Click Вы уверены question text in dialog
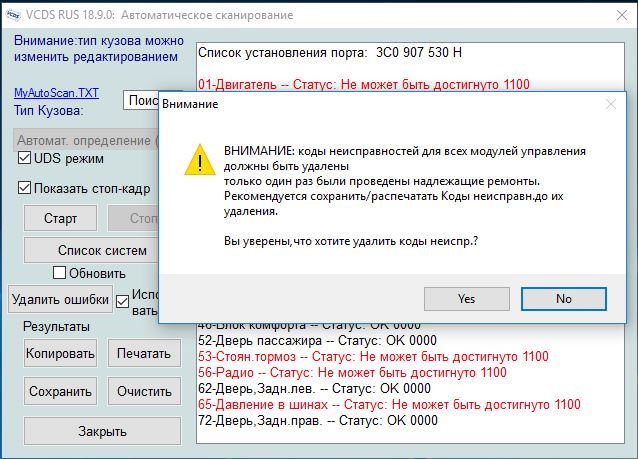 [x=351, y=241]
